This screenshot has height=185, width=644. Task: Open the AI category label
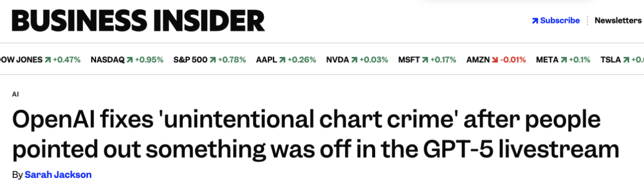[x=15, y=95]
